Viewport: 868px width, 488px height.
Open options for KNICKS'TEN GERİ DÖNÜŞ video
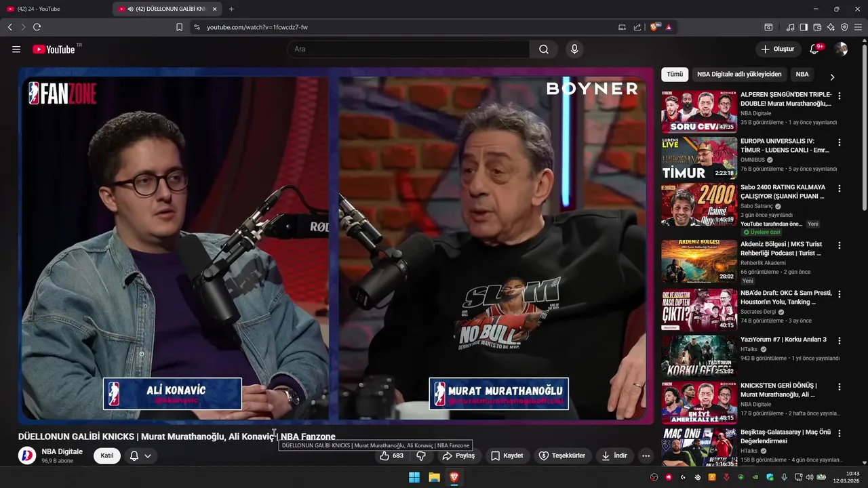(x=840, y=387)
